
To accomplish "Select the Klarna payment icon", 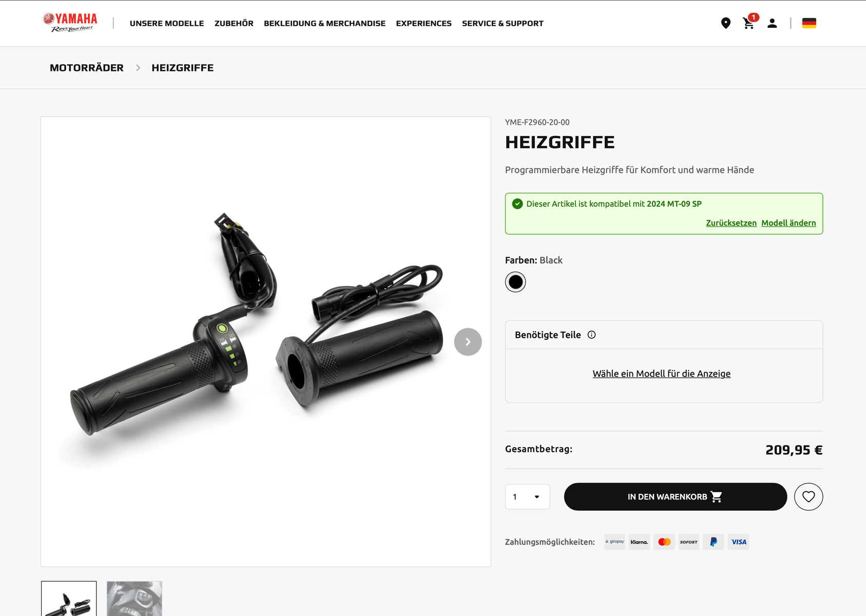I will pyautogui.click(x=639, y=542).
